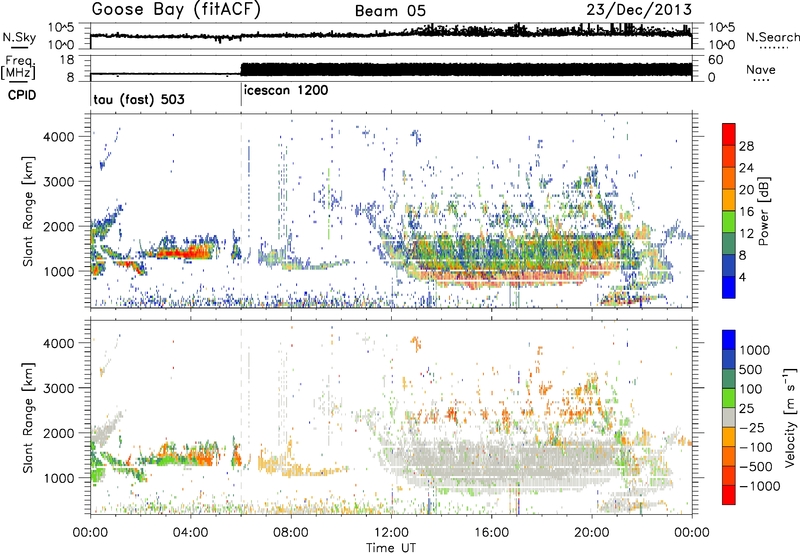800x554 pixels.
Task: Click '4000' tick on power panel axis
Action: point(59,137)
